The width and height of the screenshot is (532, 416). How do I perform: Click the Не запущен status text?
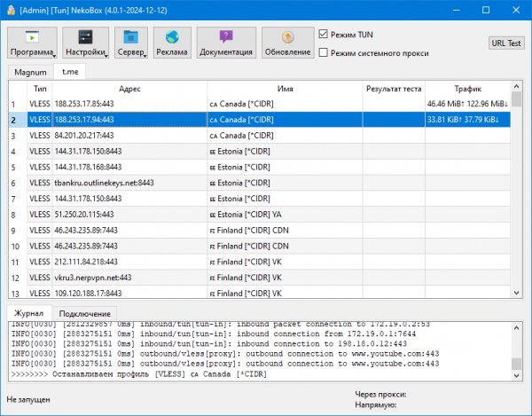tap(28, 399)
